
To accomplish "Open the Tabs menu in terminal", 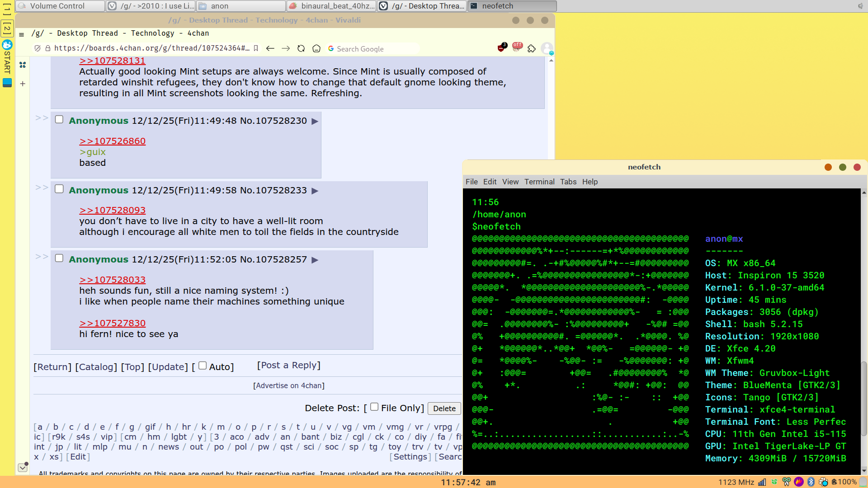I will [x=568, y=182].
